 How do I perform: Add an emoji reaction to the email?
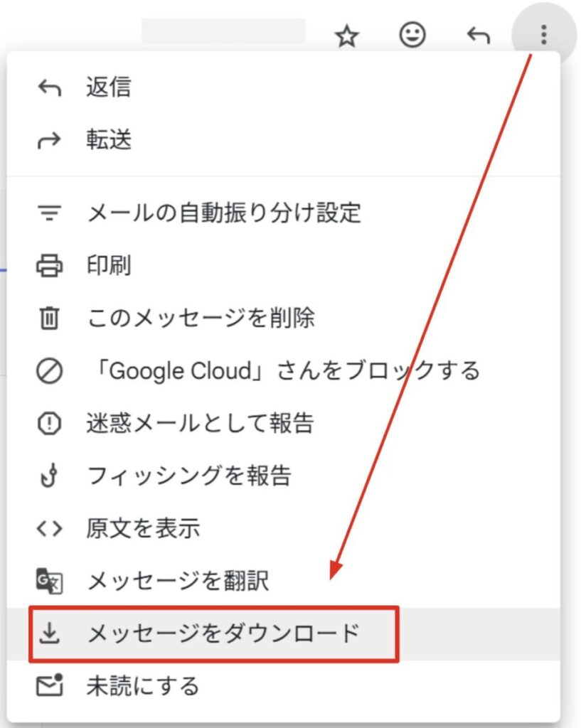click(412, 35)
